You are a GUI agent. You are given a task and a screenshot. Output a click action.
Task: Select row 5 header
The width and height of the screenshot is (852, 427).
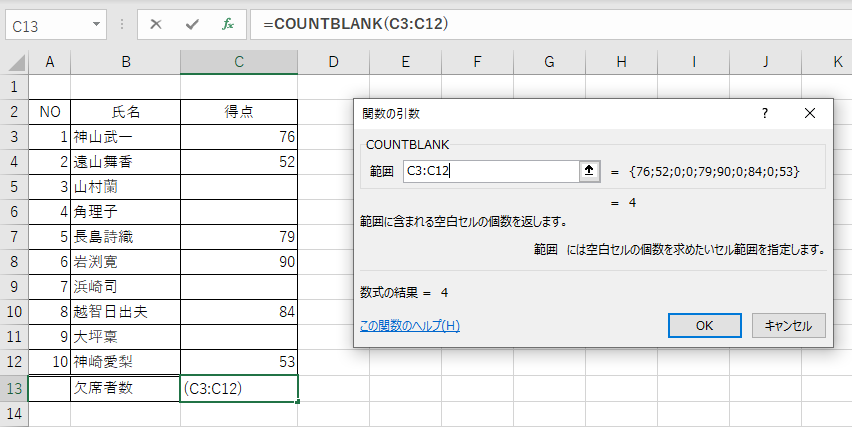(14, 187)
